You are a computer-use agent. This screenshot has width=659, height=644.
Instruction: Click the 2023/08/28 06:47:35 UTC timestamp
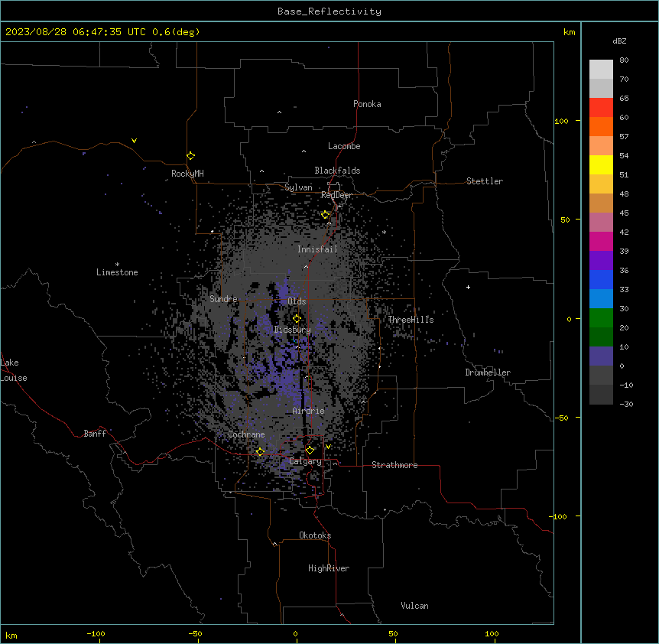[76, 32]
